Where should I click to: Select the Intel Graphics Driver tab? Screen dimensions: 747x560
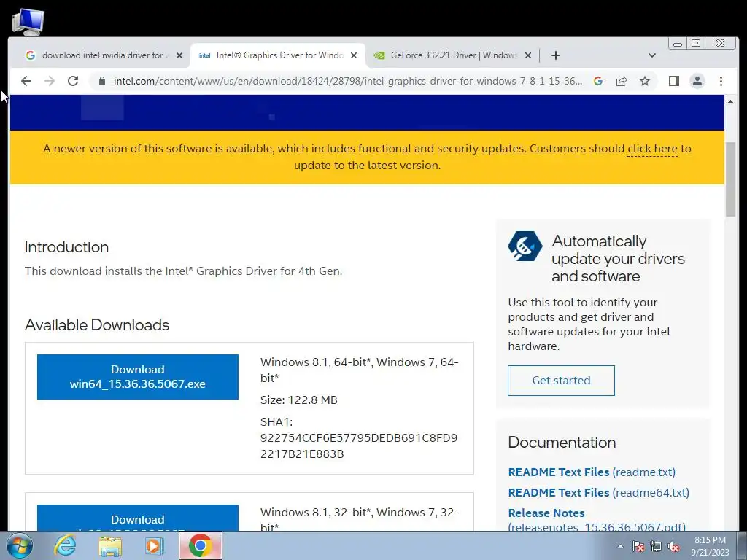[x=278, y=55]
